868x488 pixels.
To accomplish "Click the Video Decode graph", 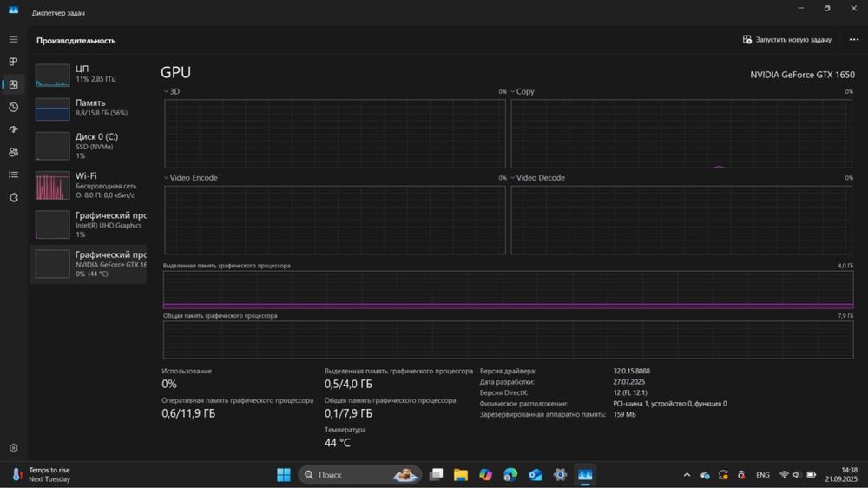I will [x=681, y=220].
